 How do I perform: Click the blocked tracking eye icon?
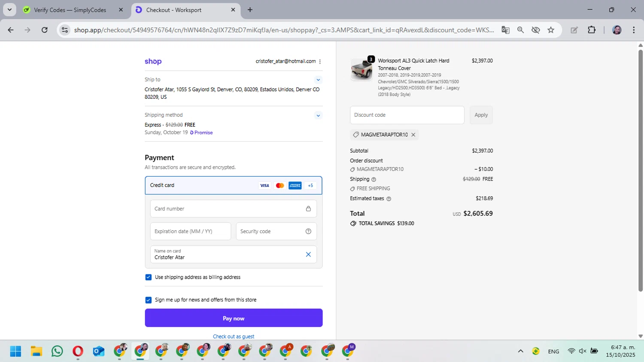(535, 30)
